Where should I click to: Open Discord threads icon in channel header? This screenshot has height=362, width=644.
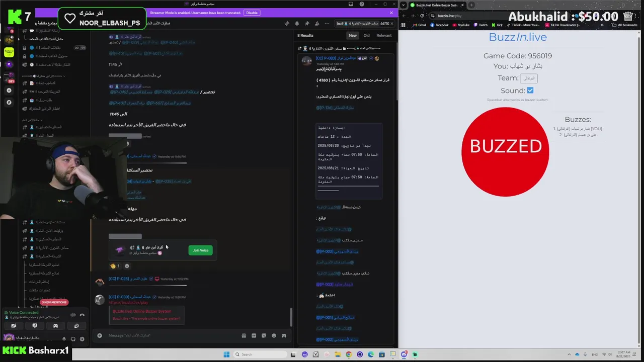(287, 23)
